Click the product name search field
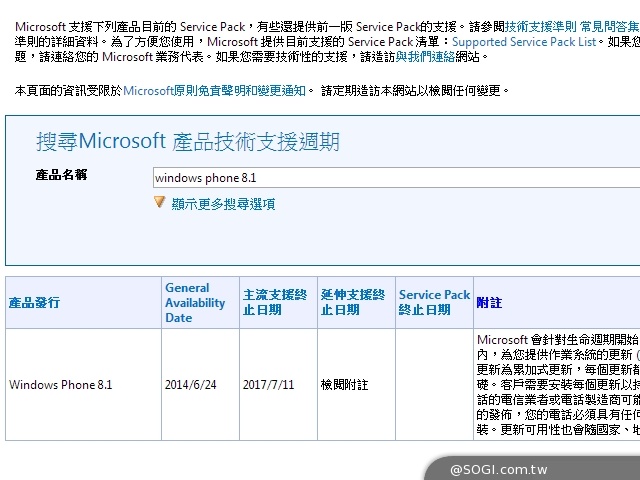640x480 pixels. 396,178
